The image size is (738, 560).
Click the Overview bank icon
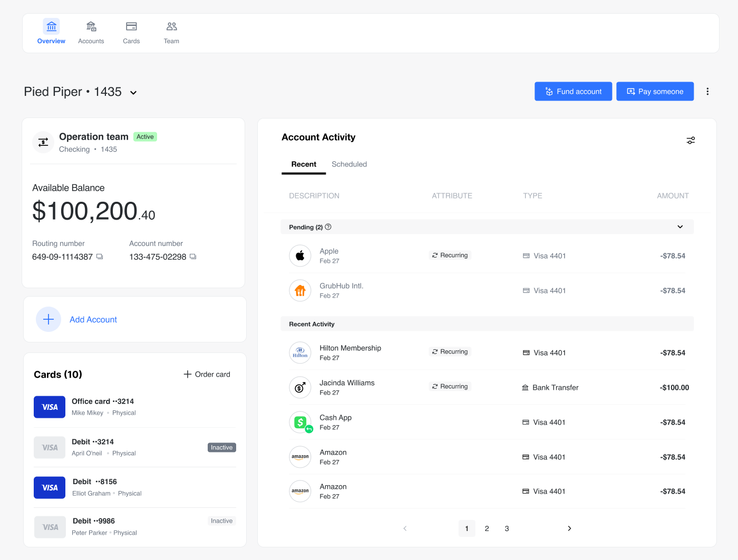[x=51, y=26]
